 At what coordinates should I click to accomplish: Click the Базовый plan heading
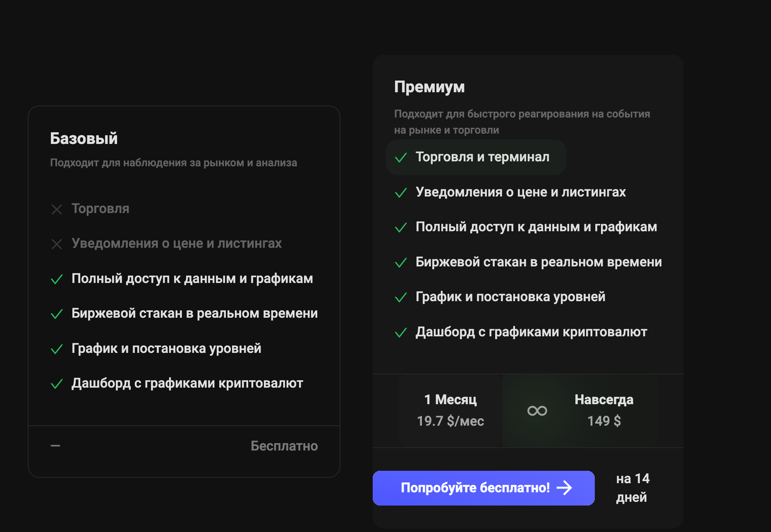coord(84,139)
